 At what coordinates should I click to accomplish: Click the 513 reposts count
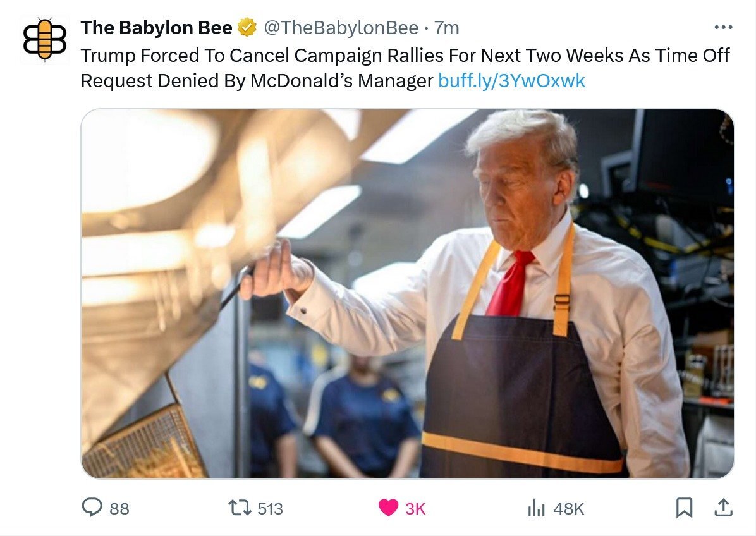270,509
